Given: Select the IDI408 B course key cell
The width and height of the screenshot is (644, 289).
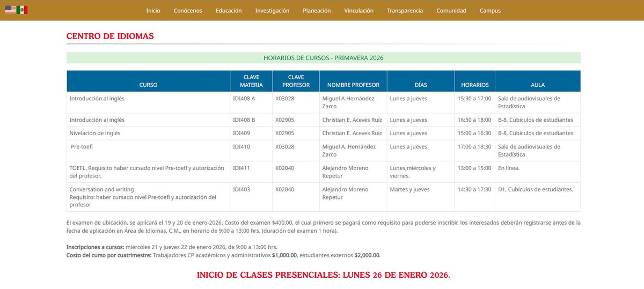Looking at the screenshot, I should pos(251,120).
